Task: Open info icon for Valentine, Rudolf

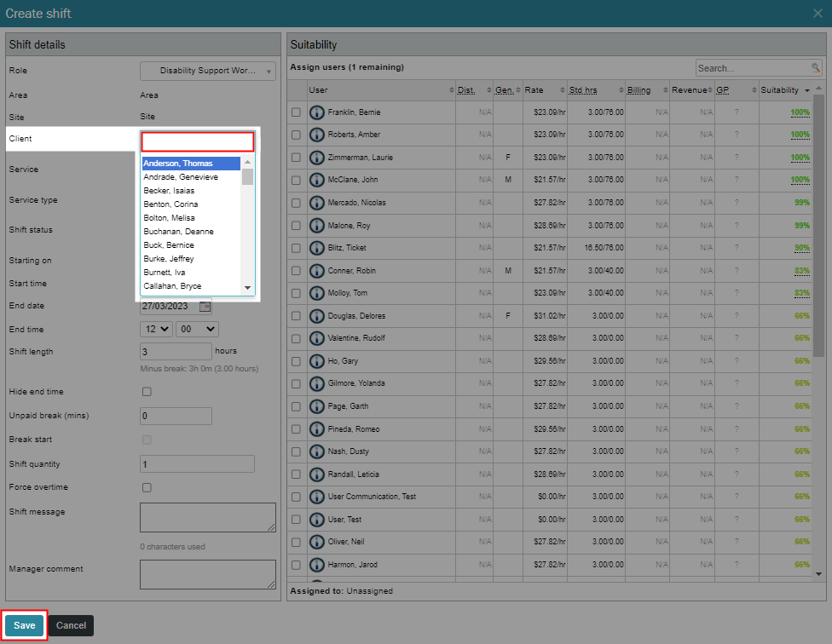Action: tap(317, 338)
